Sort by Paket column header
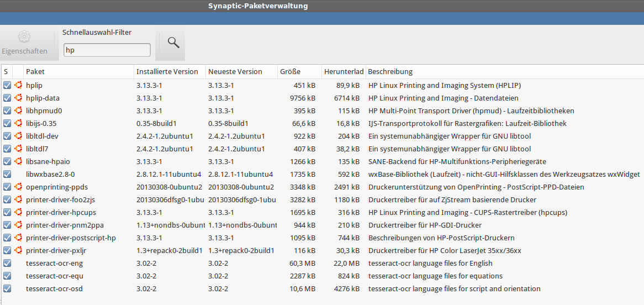Viewport: 644px width, 305px height. point(78,72)
